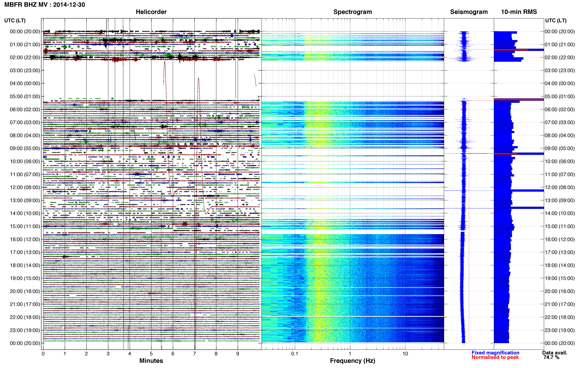Image resolution: width=588 pixels, height=368 pixels.
Task: Click '04:00 (00:00)' label right of the RMS panel
Action: click(x=560, y=83)
